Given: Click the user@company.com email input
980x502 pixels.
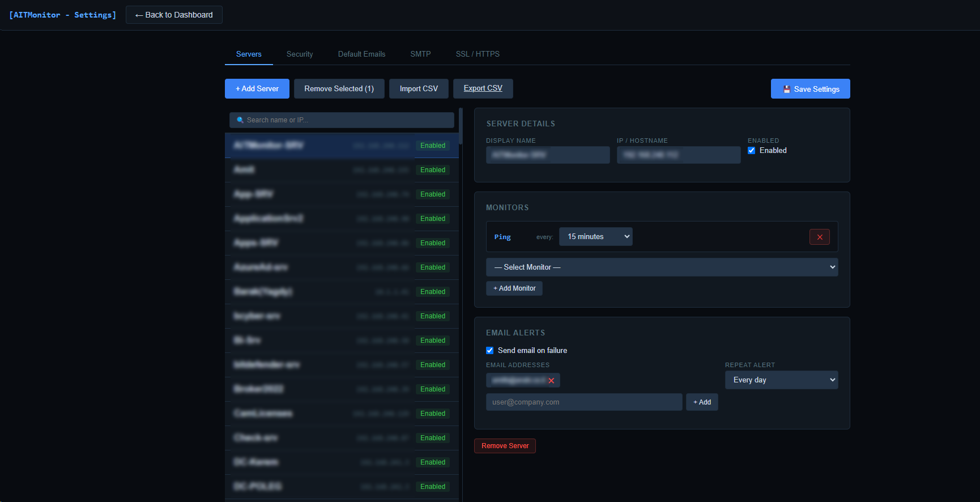Looking at the screenshot, I should point(584,402).
